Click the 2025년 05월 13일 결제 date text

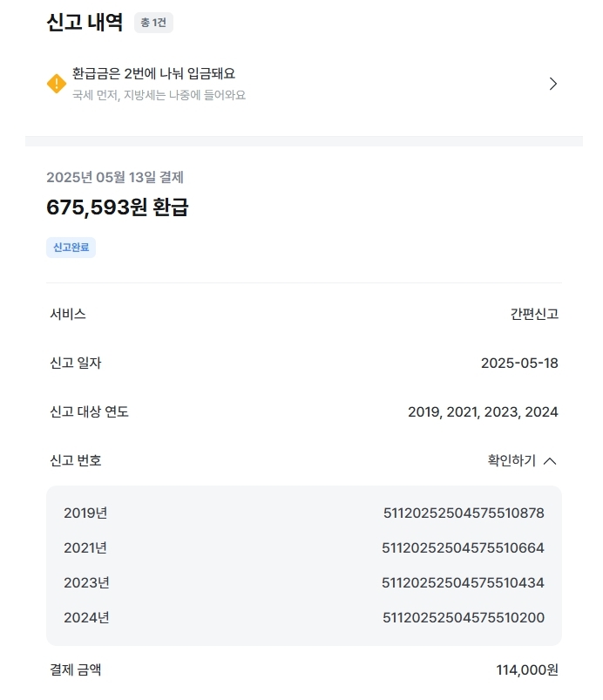[115, 177]
